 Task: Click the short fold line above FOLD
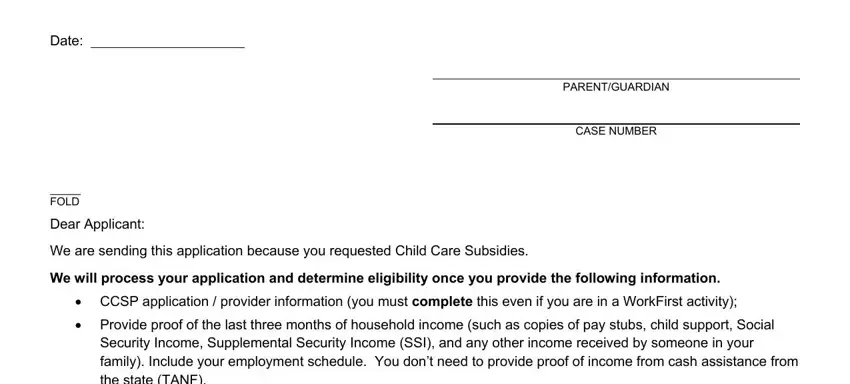click(65, 194)
